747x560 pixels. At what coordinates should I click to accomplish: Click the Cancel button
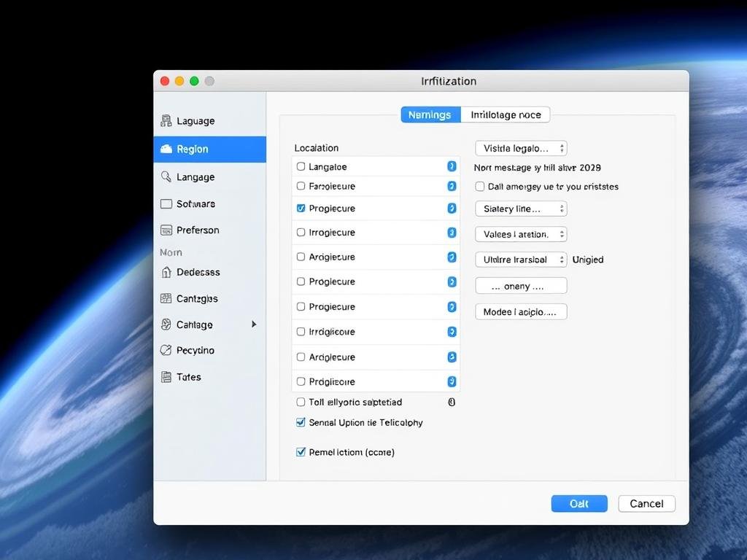[x=646, y=503]
